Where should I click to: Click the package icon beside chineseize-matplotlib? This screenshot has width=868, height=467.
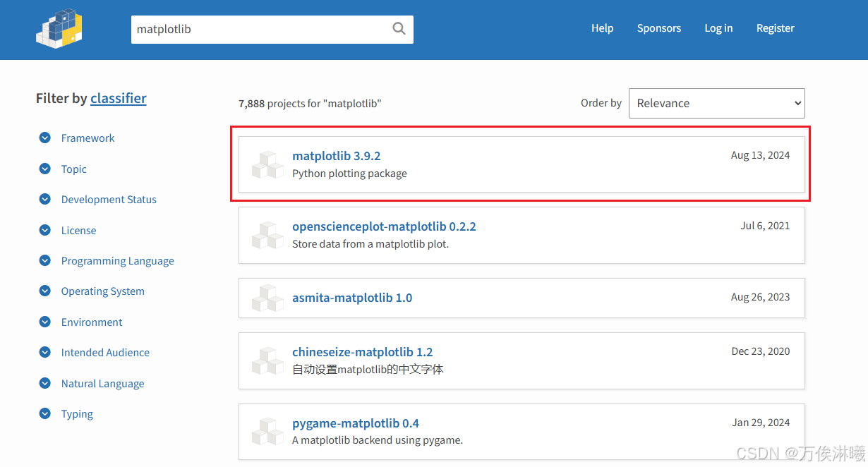pyautogui.click(x=267, y=361)
